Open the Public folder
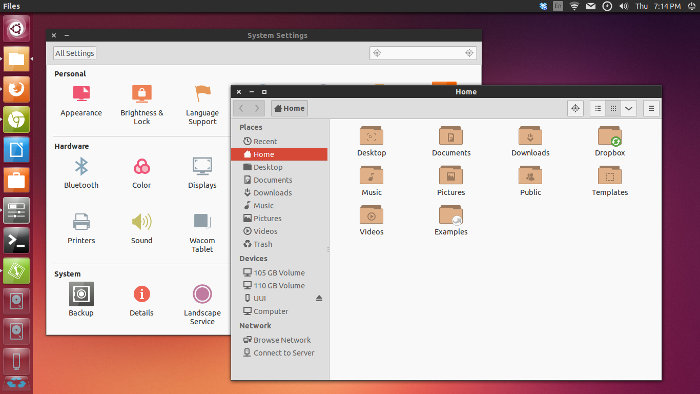 click(530, 181)
